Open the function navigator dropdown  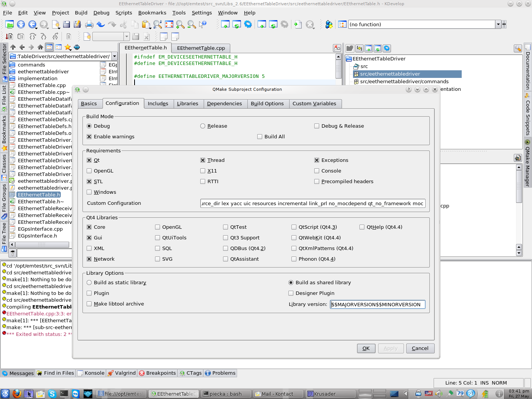498,24
